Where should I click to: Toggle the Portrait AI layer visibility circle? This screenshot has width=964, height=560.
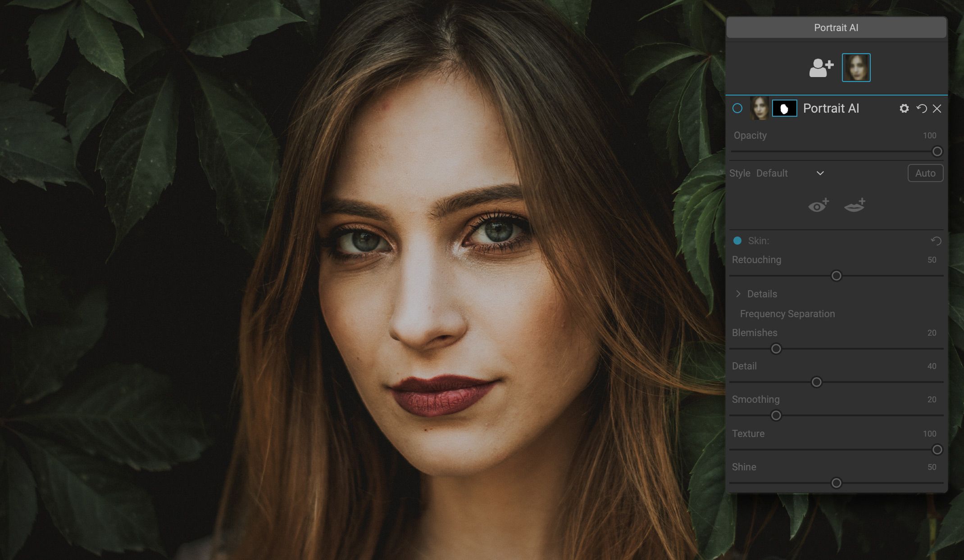(737, 108)
